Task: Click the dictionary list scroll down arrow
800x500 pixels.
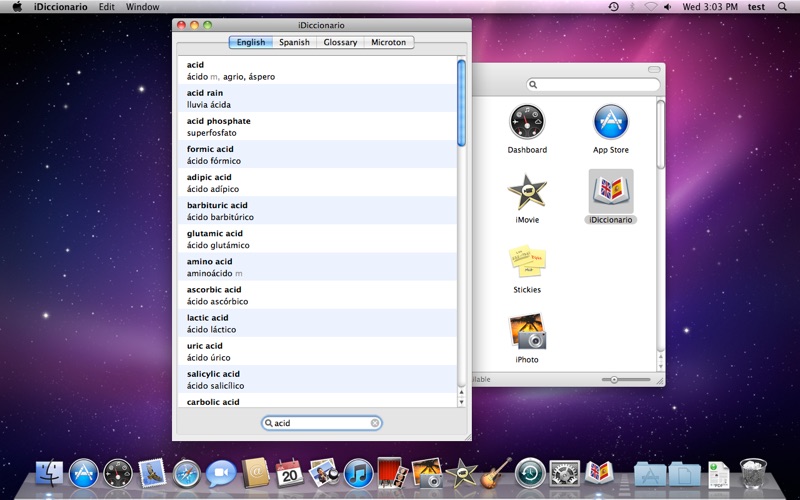Action: [x=461, y=402]
